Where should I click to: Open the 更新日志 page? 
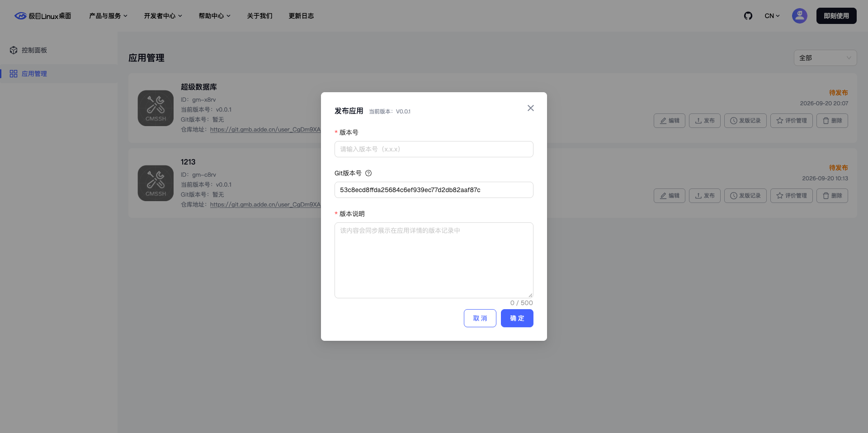301,16
